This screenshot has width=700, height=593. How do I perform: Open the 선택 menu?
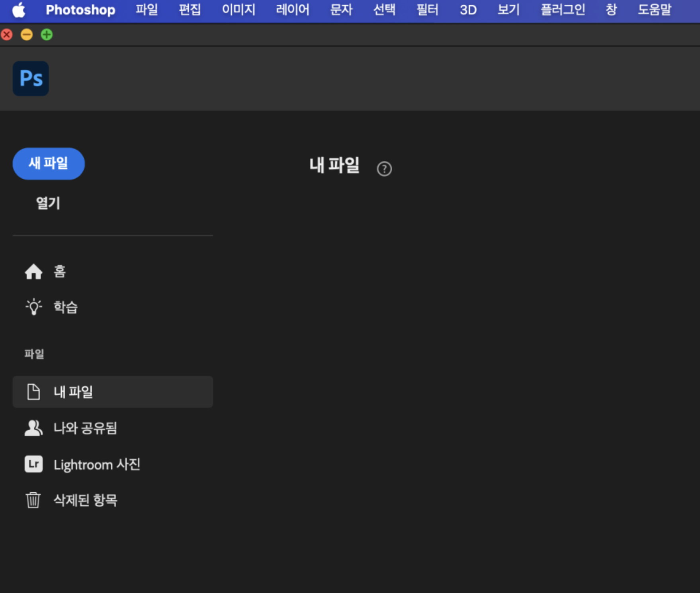pos(384,10)
